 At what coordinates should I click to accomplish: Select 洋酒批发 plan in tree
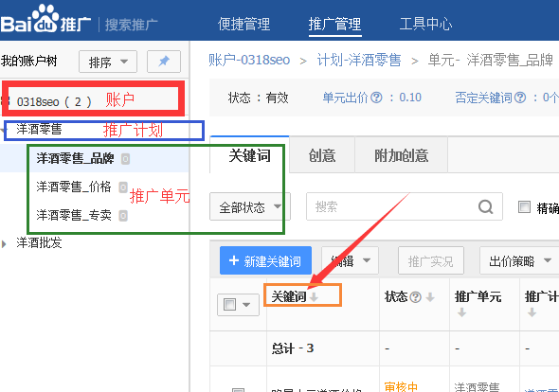[39, 243]
